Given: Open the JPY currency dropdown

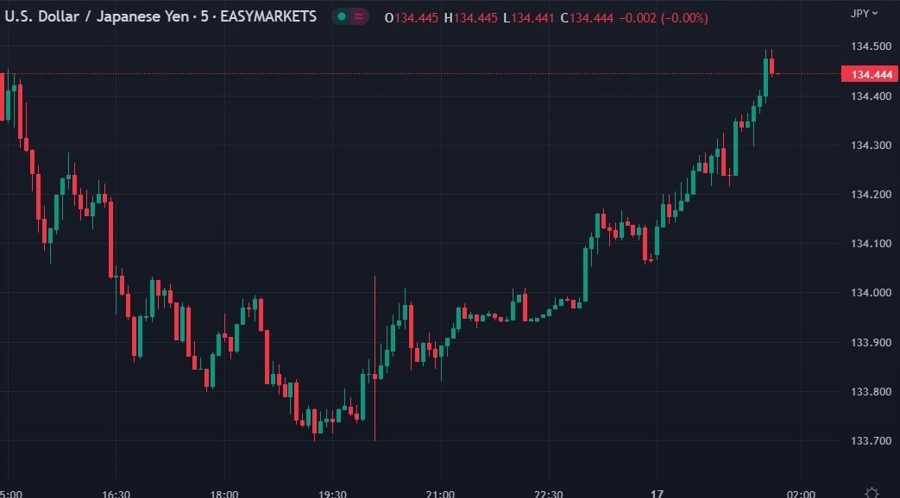Looking at the screenshot, I should tap(864, 13).
